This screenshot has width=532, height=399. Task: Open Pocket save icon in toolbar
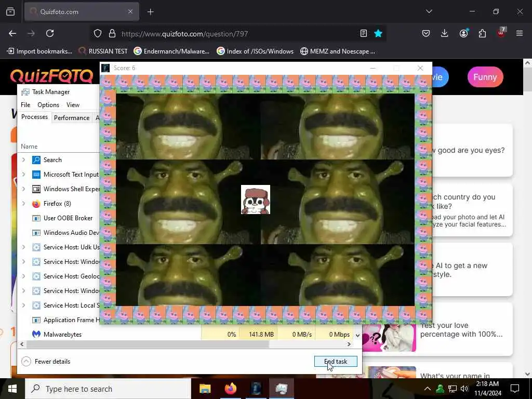(426, 33)
